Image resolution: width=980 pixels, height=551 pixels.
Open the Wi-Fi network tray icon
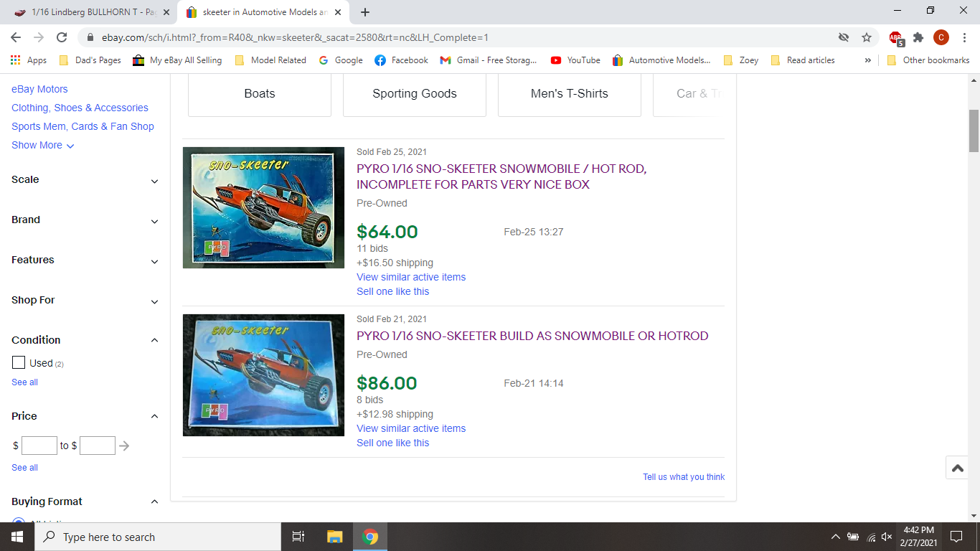(871, 537)
